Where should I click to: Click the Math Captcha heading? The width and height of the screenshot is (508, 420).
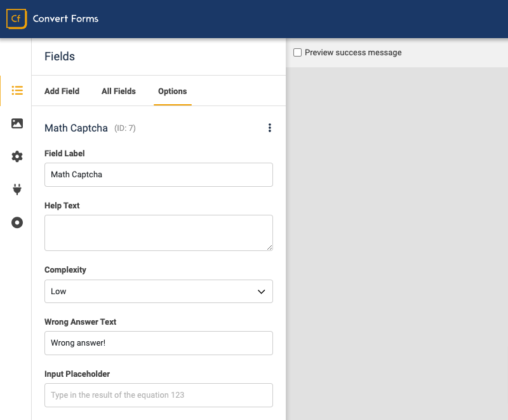click(76, 128)
